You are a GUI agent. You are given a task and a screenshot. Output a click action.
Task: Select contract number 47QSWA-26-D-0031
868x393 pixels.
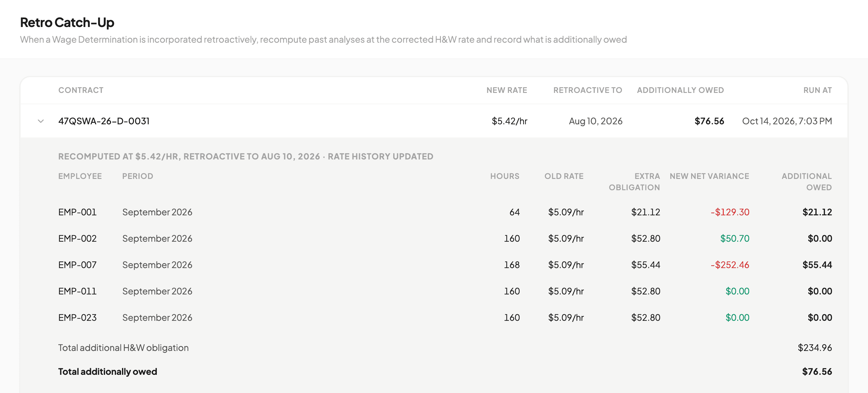104,121
